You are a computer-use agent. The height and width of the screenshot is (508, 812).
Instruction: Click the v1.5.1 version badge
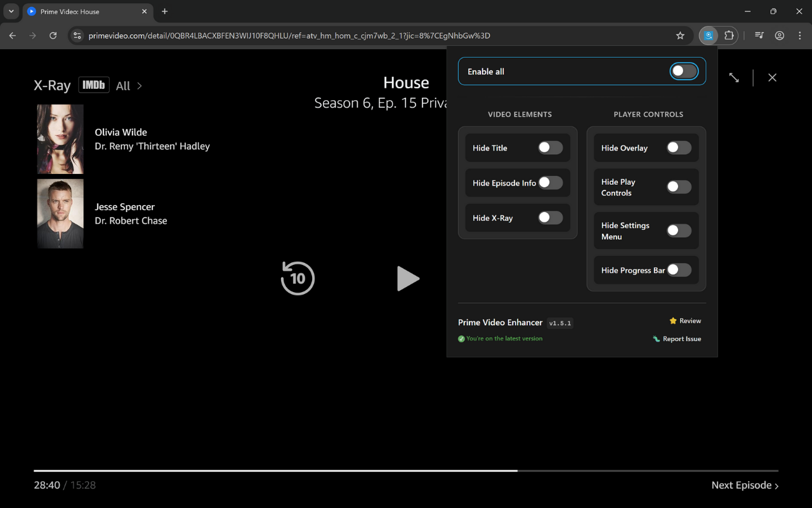click(560, 323)
